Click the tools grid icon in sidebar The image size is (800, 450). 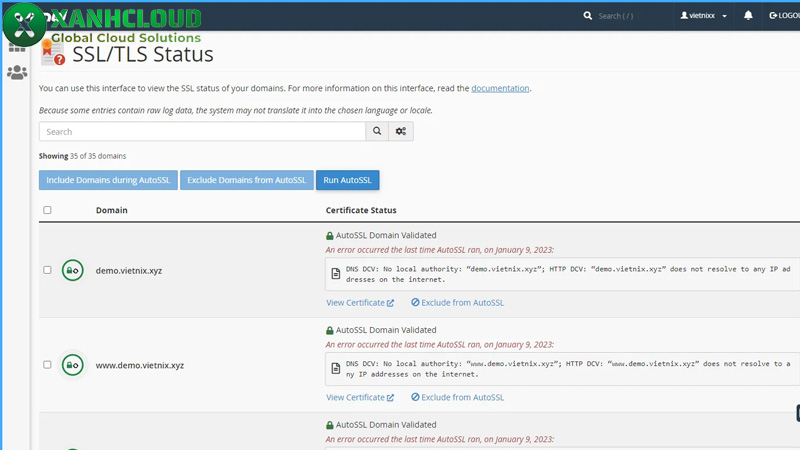pos(17,46)
